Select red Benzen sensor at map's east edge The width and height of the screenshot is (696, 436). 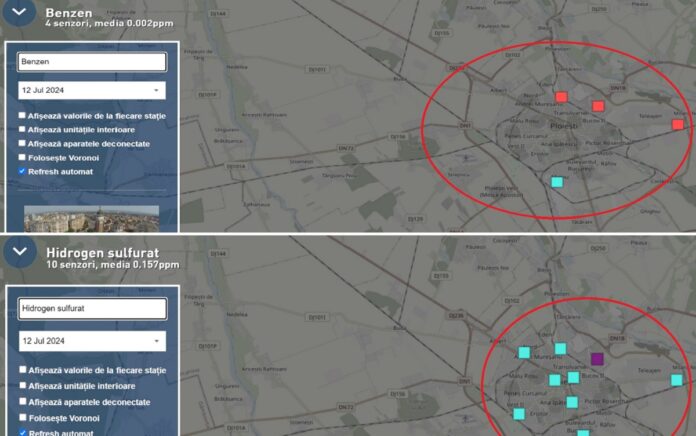click(x=678, y=125)
